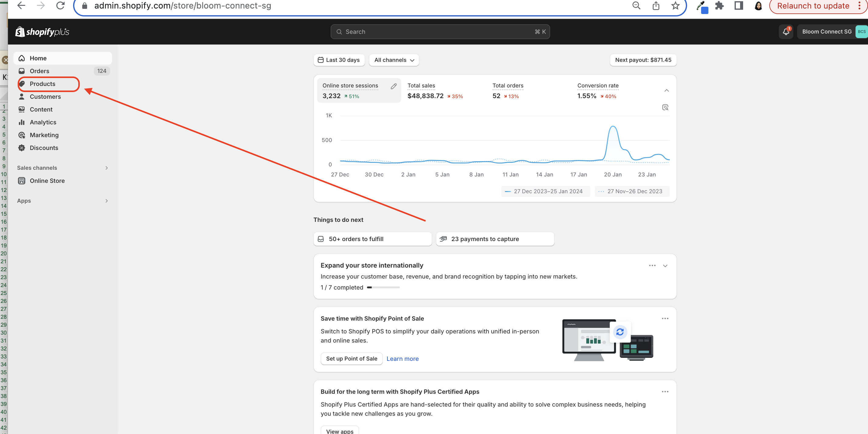Click the Shopify Plus logo
Viewport: 868px width, 434px height.
[42, 32]
